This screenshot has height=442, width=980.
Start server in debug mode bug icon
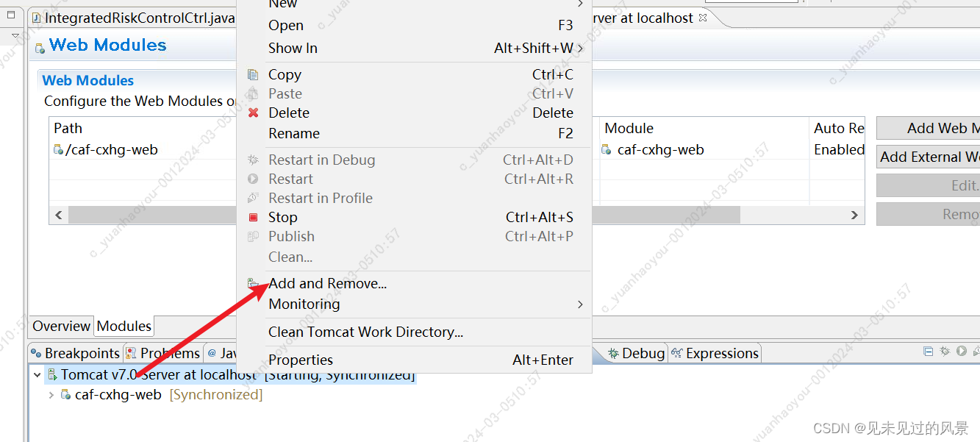coord(945,352)
